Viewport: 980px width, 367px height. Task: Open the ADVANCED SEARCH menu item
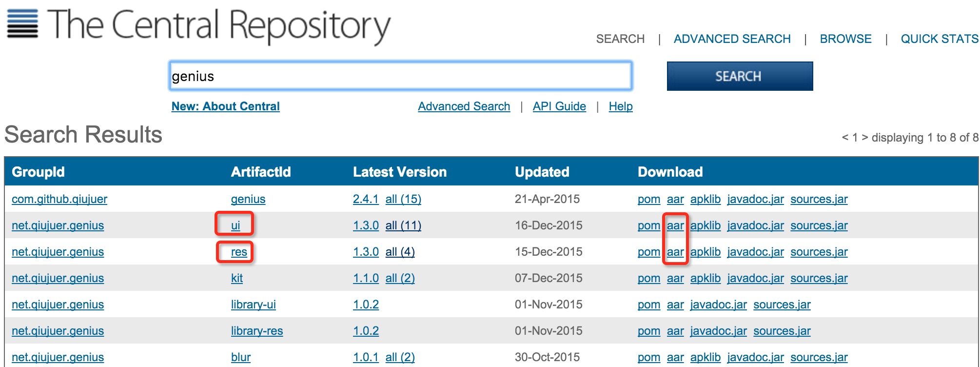coord(732,39)
